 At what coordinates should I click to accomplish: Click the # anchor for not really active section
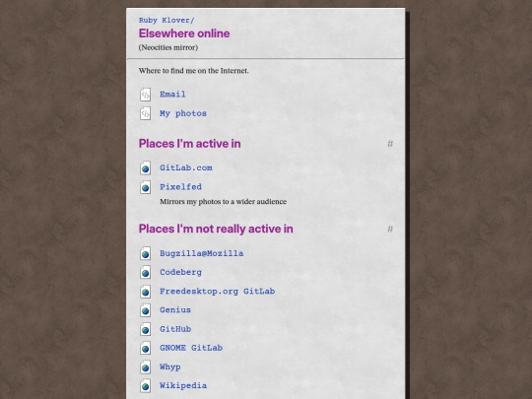pyautogui.click(x=390, y=229)
